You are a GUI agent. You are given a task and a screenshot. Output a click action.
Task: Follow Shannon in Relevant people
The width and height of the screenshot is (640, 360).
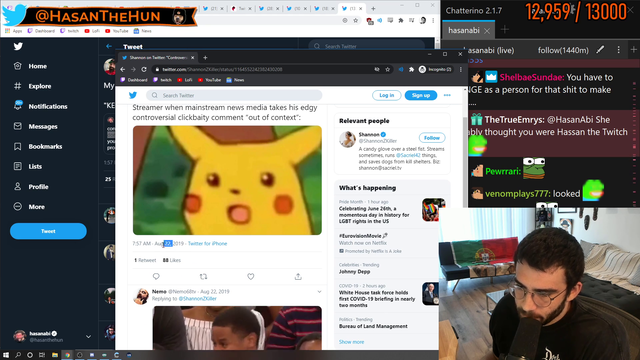(431, 138)
